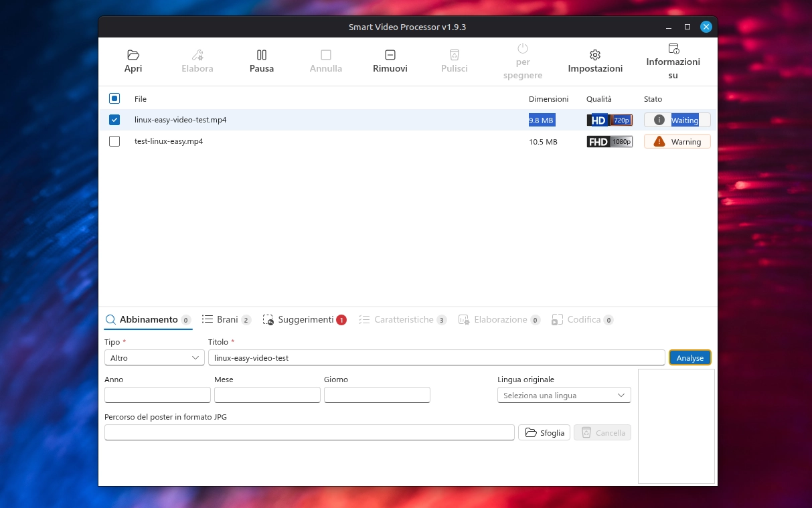This screenshot has height=508, width=812.
Task: Click into the Titolo text field
Action: coord(436,357)
